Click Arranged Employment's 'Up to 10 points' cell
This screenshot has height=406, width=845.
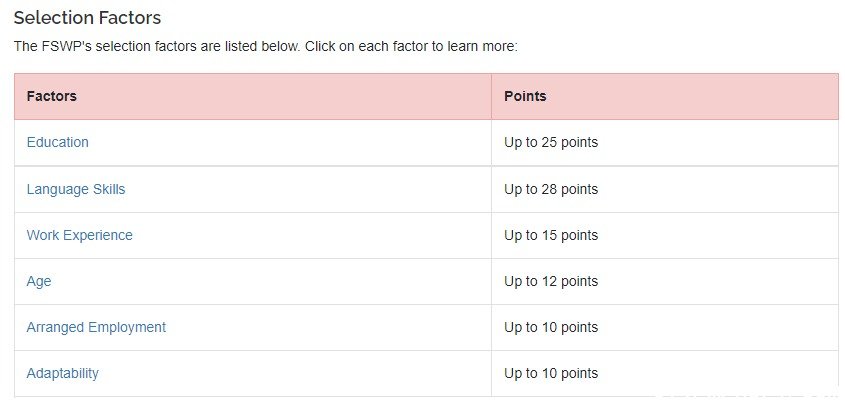(x=665, y=327)
